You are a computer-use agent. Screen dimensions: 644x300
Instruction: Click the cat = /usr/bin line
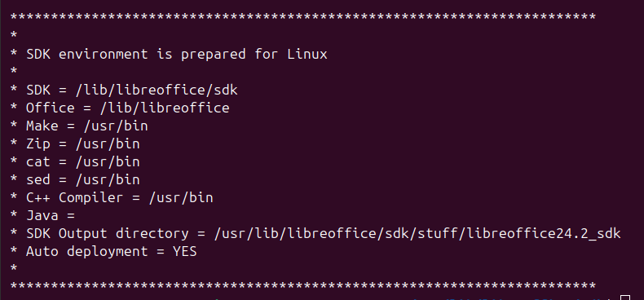75,162
